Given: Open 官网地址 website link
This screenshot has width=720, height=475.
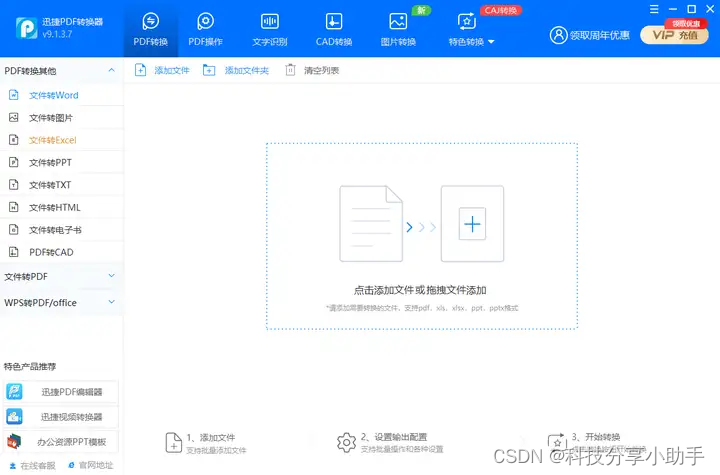Looking at the screenshot, I should coord(90,465).
